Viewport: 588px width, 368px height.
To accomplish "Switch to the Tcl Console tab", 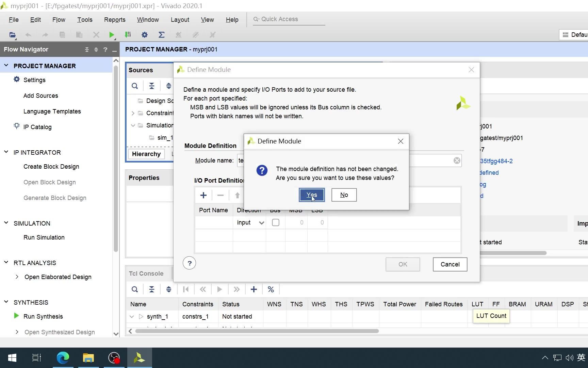I will click(146, 274).
